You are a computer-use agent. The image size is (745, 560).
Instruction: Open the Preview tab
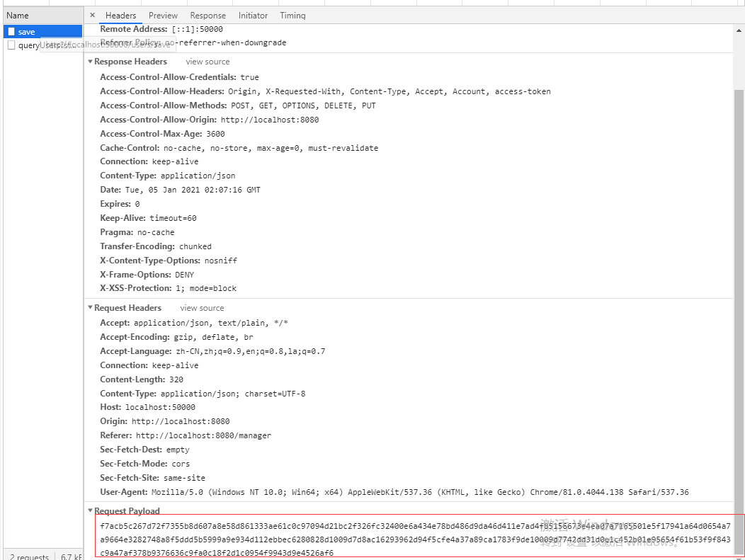point(163,16)
